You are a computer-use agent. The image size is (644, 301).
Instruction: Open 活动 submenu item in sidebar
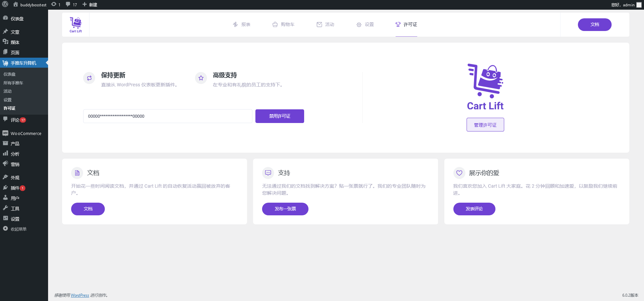[7, 91]
